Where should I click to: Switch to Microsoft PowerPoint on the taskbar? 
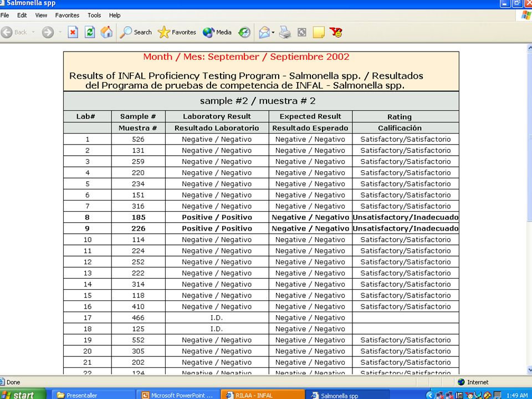pos(177,395)
